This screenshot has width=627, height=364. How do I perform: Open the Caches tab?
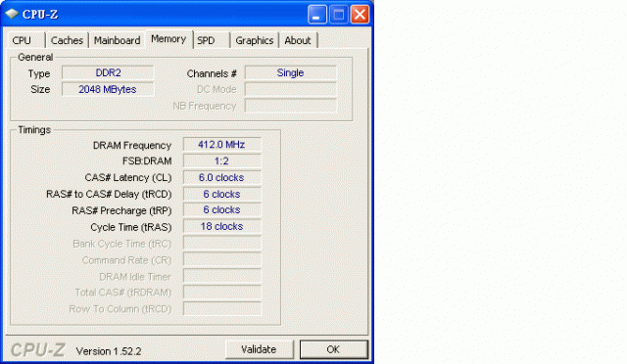coord(67,40)
